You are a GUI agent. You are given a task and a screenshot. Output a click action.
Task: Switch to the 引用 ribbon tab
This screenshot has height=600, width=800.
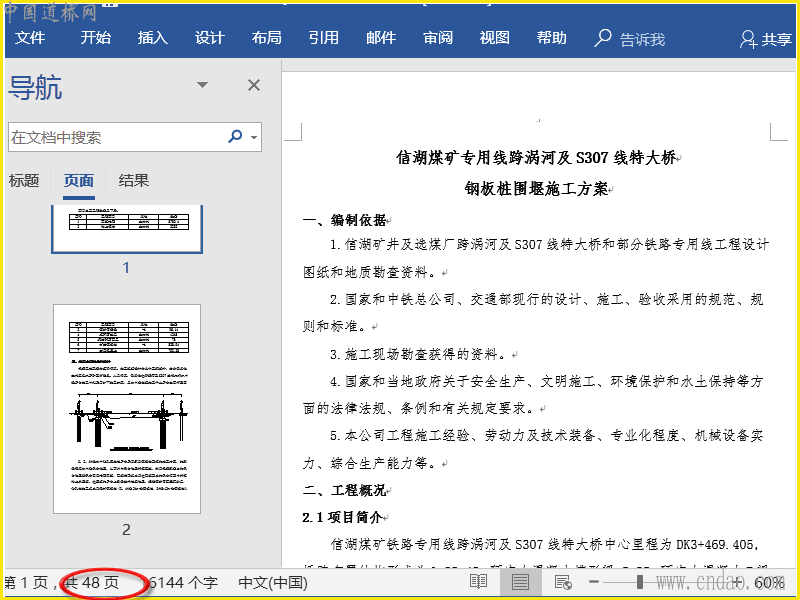point(323,38)
